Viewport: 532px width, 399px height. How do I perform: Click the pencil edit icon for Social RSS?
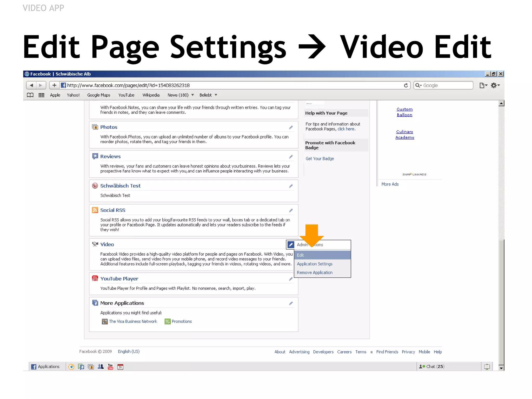291,210
